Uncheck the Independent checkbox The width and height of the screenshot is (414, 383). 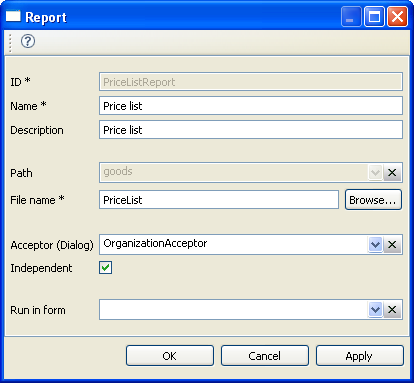pyautogui.click(x=105, y=268)
